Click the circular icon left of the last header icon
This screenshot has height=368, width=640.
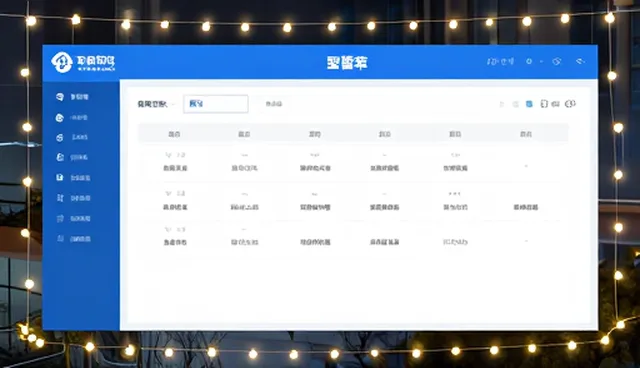557,61
